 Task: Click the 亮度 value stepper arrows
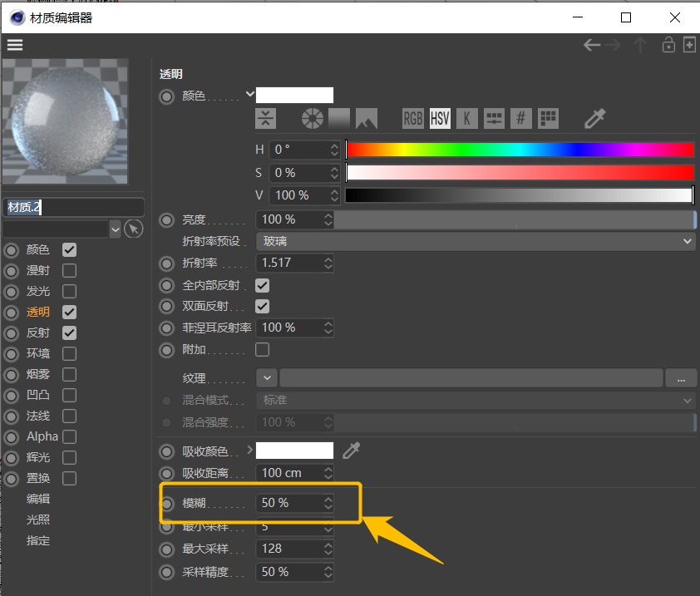[x=328, y=219]
